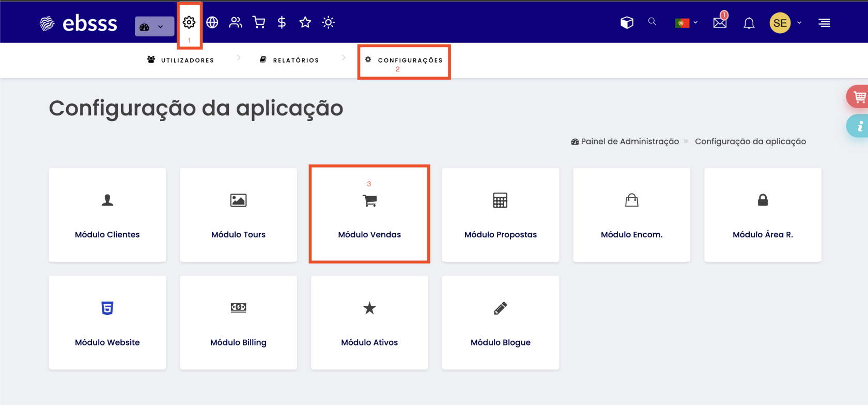Click the Configuração da aplicação page heading
Viewport: 868px width, 405px height.
[196, 109]
